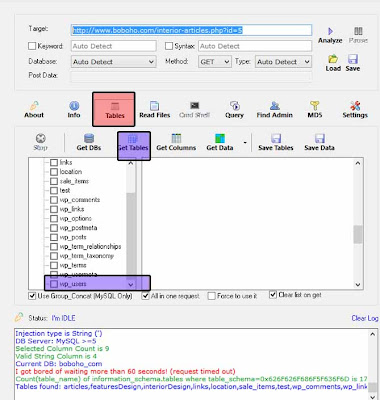This screenshot has width=380, height=400.
Task: Click the Clear Log link
Action: point(365,318)
